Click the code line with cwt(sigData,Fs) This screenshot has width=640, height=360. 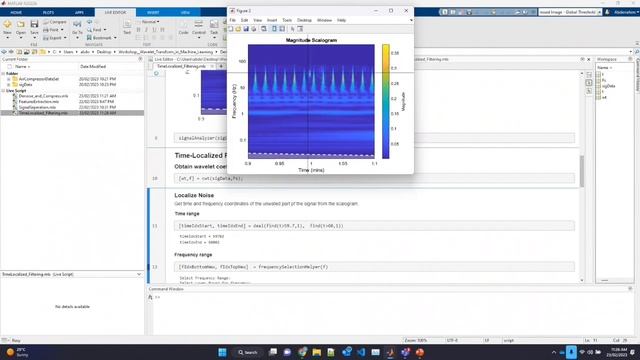(374, 178)
